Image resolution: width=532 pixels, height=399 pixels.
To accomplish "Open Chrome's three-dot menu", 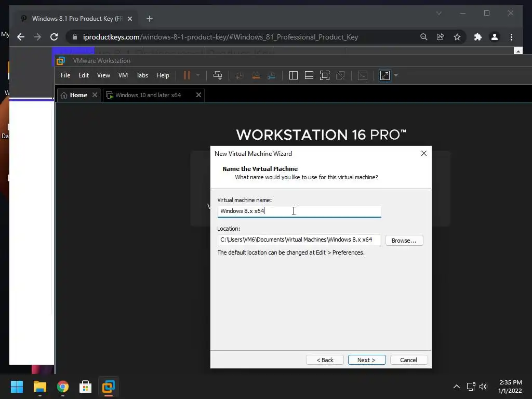I will coord(511,37).
